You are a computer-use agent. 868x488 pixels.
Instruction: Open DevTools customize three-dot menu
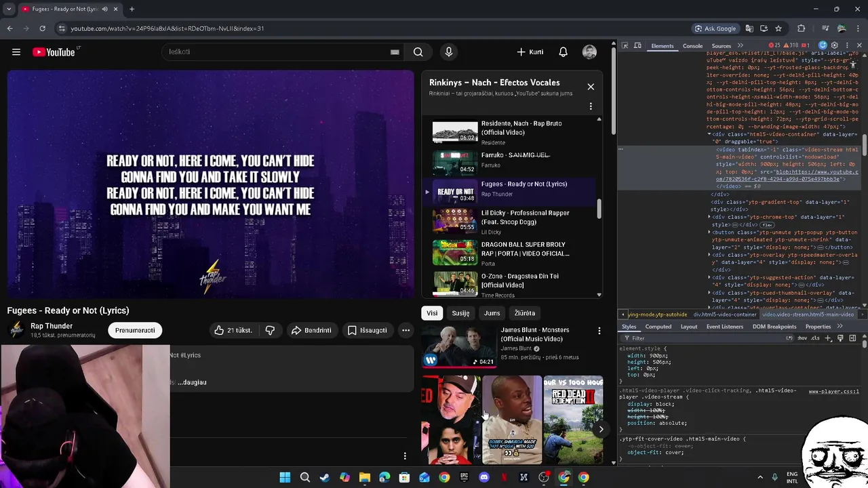coord(847,45)
